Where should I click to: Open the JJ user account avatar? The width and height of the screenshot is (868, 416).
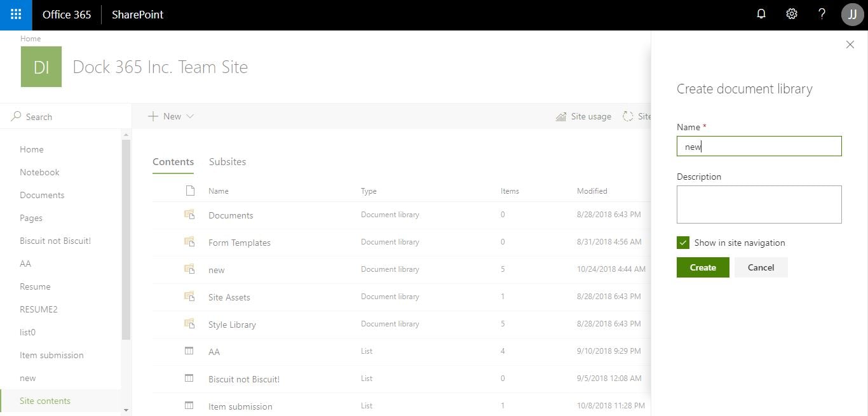tap(852, 15)
